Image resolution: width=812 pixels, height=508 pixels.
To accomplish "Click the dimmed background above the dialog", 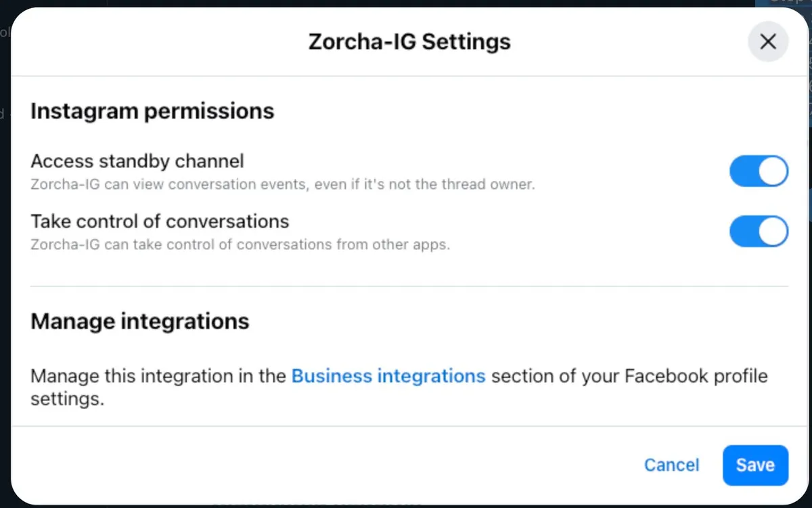I will click(406, 3).
